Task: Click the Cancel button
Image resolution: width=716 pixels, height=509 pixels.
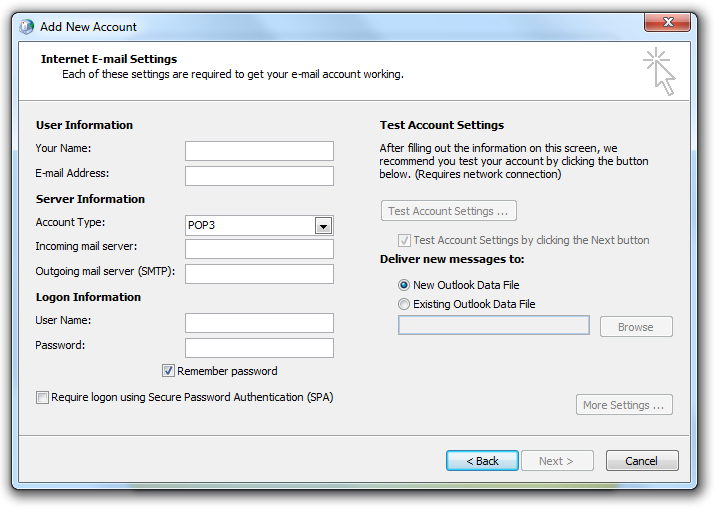Action: [642, 461]
